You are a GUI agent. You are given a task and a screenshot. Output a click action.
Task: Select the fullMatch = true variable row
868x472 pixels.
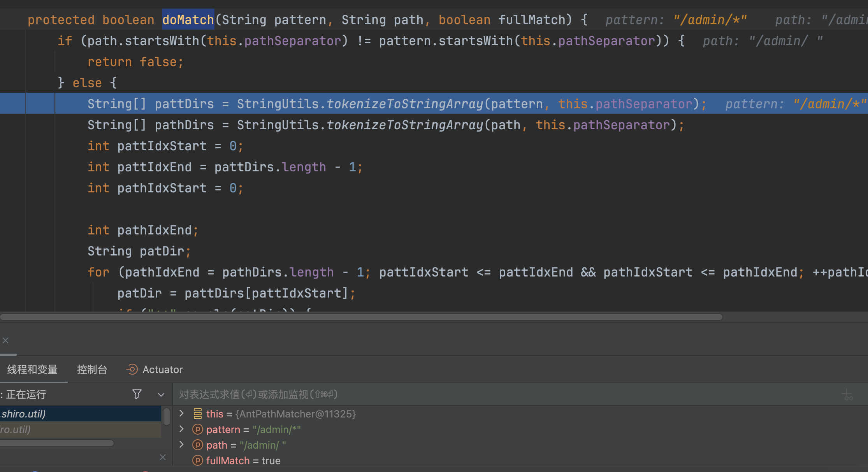pyautogui.click(x=243, y=460)
